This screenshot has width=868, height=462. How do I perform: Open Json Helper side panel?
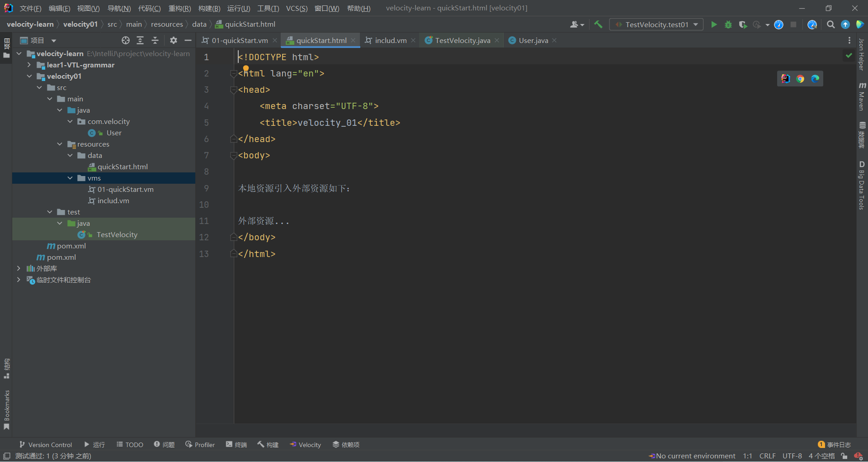pyautogui.click(x=861, y=54)
